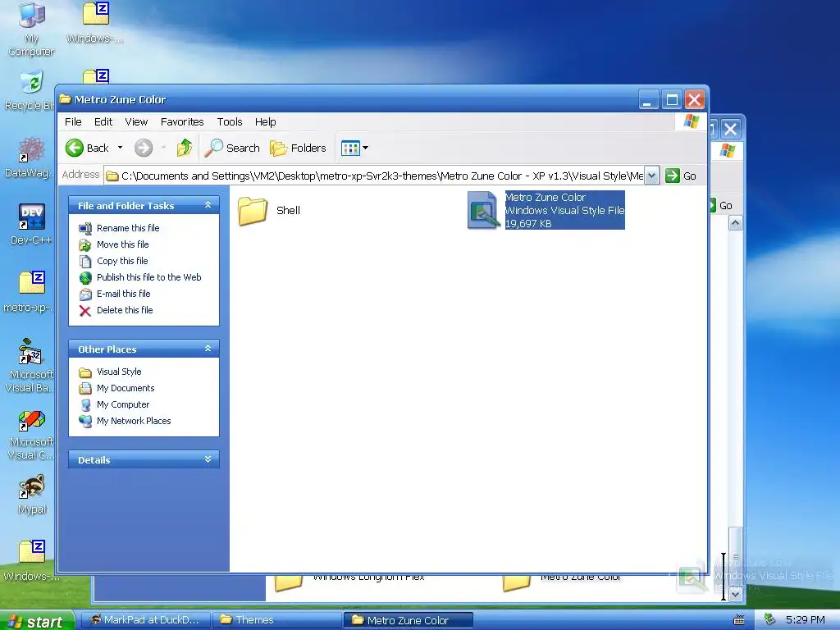Screen dimensions: 840x630
Task: Open the Views dropdown button
Action: (x=354, y=148)
